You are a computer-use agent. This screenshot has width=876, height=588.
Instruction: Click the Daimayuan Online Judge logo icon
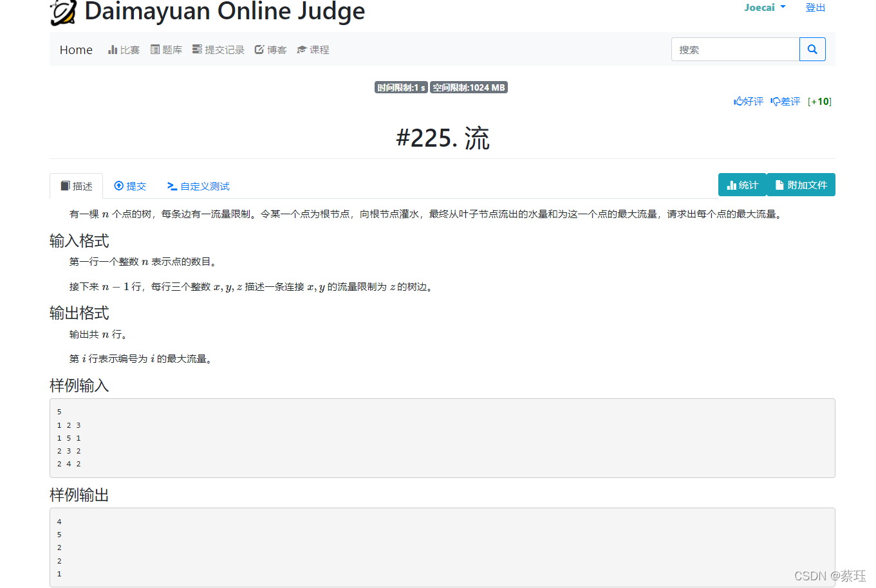point(63,12)
